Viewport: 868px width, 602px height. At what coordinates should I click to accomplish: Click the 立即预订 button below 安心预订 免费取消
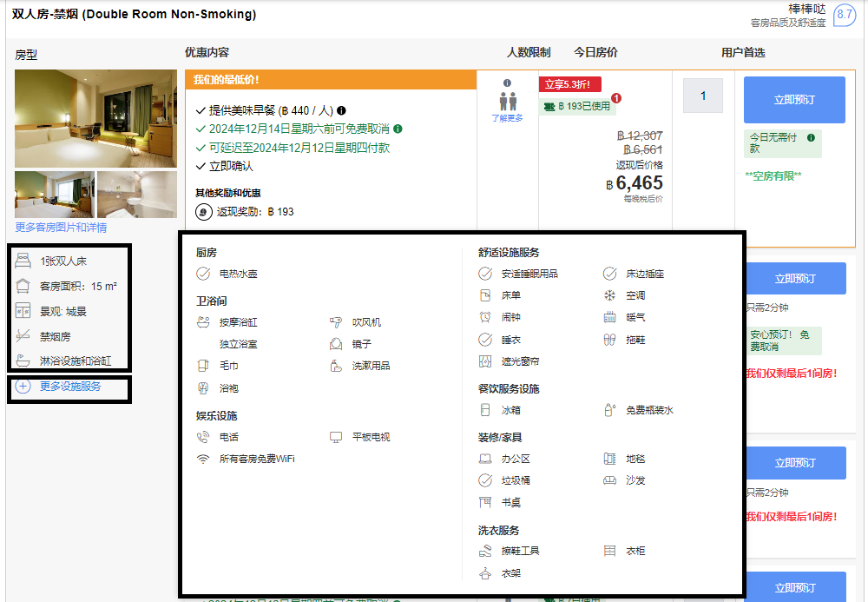pyautogui.click(x=796, y=462)
